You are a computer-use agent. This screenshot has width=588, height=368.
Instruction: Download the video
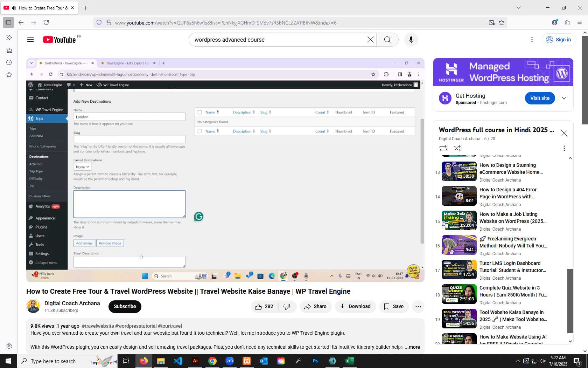(x=355, y=307)
